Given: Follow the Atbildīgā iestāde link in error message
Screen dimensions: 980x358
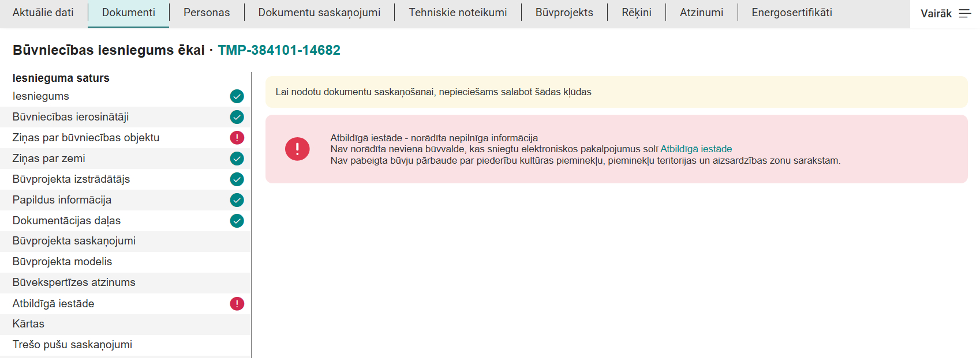Looking at the screenshot, I should click(696, 149).
